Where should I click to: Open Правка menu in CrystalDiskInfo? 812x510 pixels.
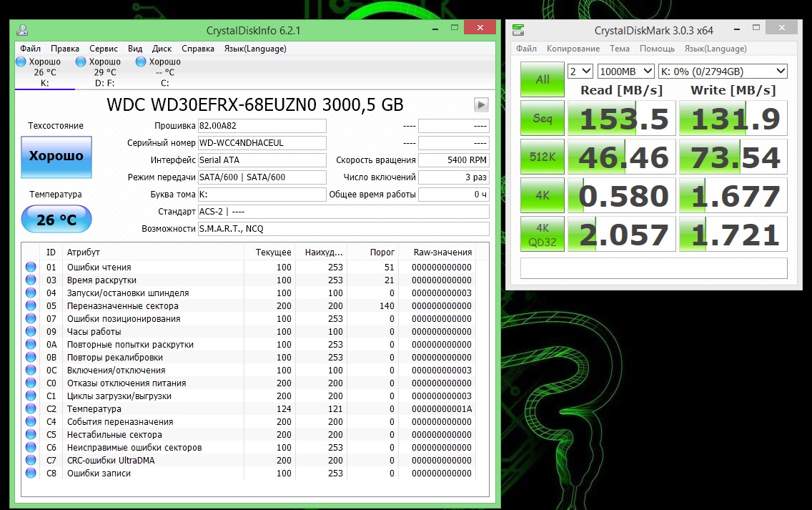pyautogui.click(x=65, y=49)
